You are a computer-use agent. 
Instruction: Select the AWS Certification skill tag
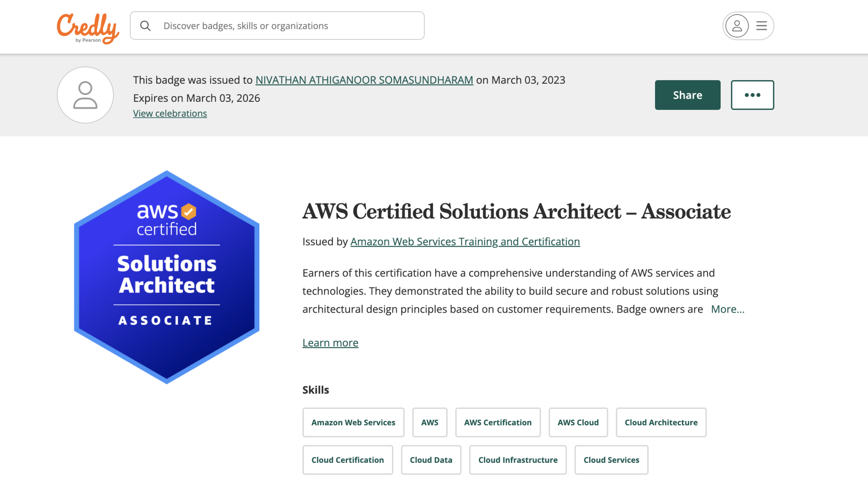(x=498, y=423)
